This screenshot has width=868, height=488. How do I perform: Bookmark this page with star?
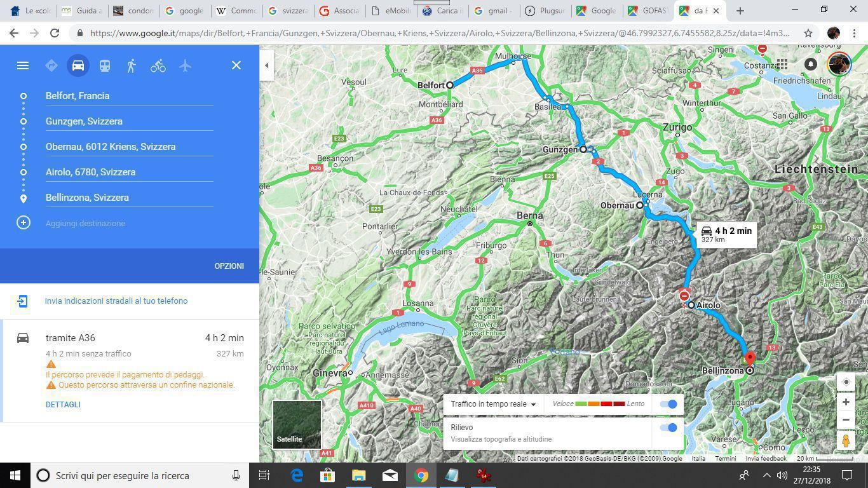808,32
